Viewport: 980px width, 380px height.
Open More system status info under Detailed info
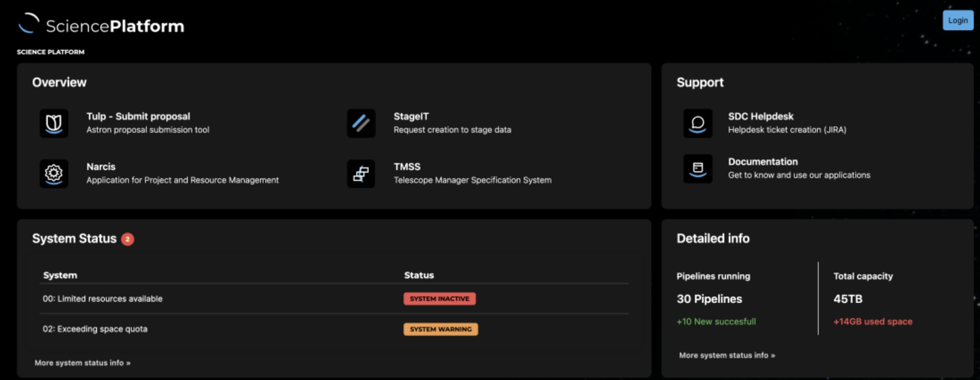pyautogui.click(x=727, y=355)
